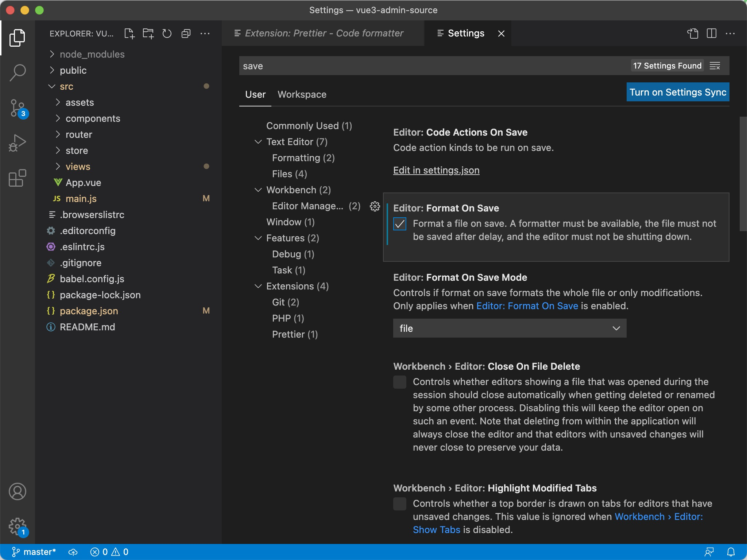Switch to Workspace settings tab
The width and height of the screenshot is (747, 560).
(302, 94)
